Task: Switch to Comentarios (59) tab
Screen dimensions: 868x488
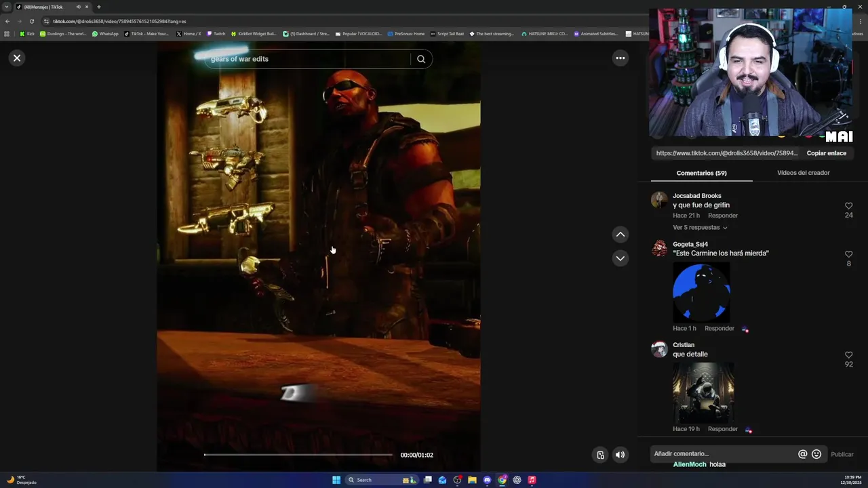Action: [x=701, y=173]
